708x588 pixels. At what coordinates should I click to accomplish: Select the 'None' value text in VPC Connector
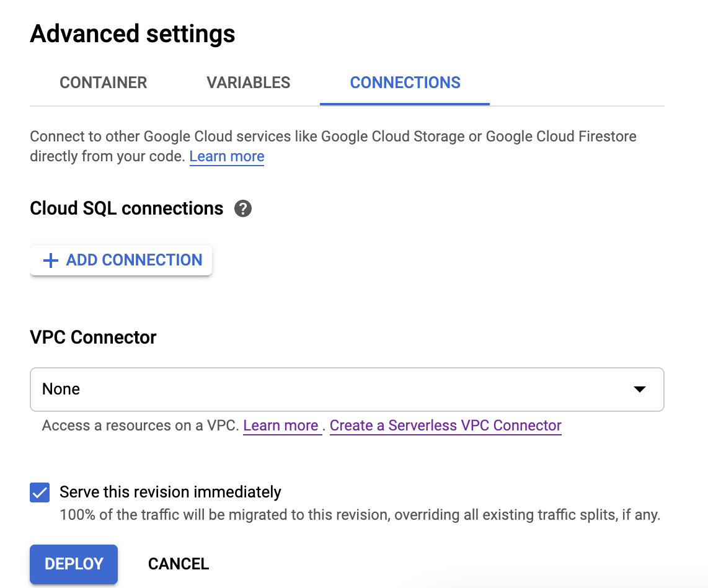click(x=61, y=389)
